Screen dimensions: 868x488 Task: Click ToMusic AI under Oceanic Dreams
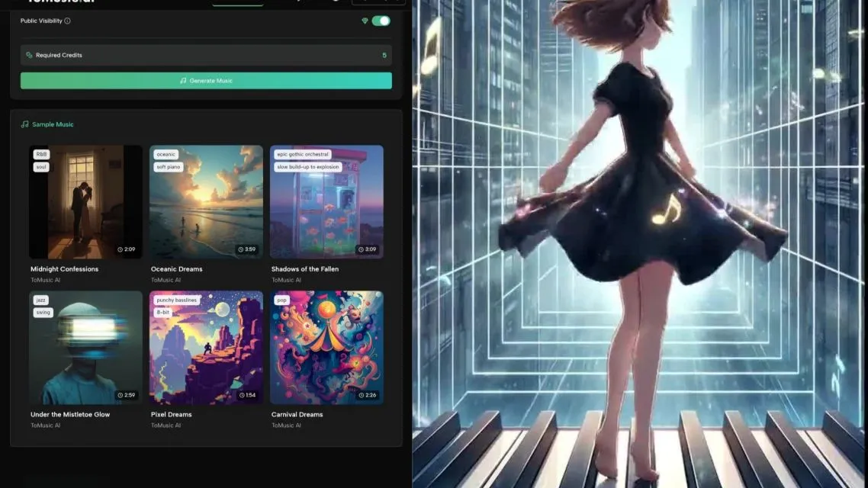[166, 280]
